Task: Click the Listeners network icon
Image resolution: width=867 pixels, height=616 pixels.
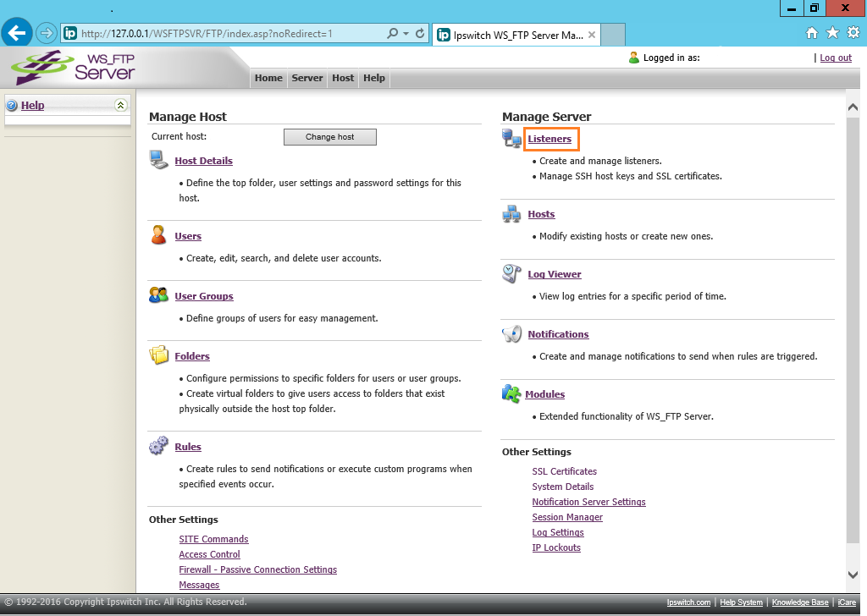Action: coord(511,139)
